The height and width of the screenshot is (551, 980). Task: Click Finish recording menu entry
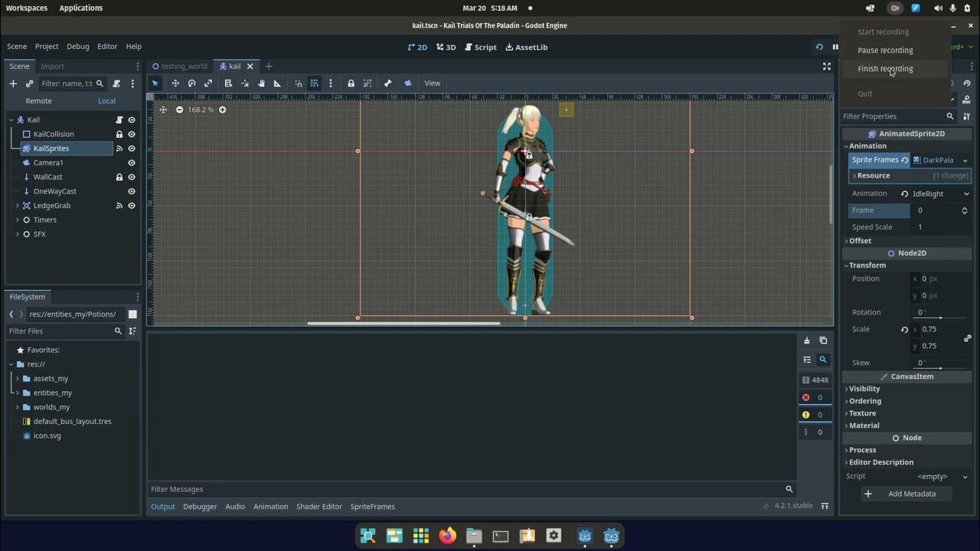(x=885, y=69)
